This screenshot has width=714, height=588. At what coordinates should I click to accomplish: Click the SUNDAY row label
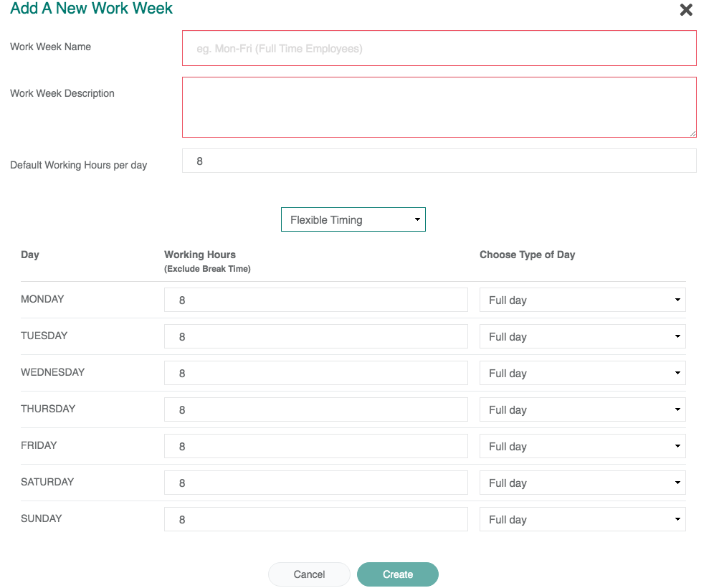42,518
